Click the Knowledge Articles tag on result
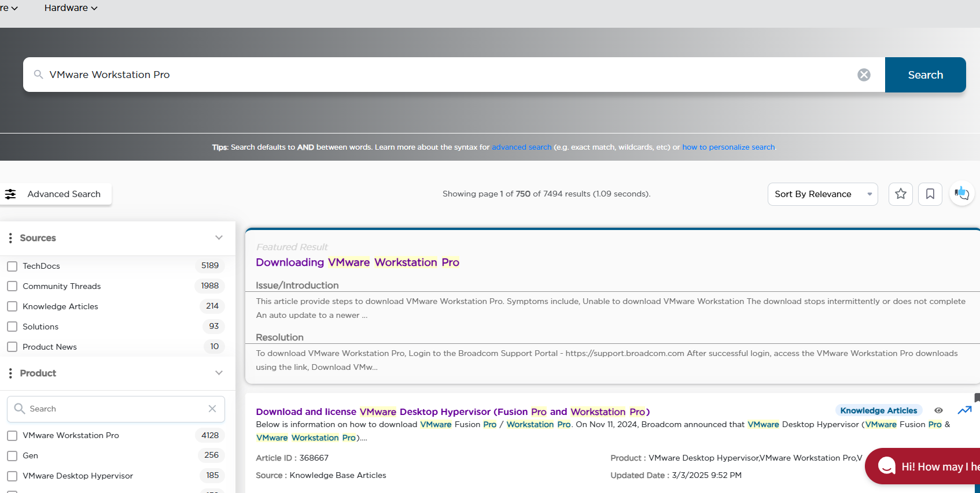Screen dimensions: 980x493 879,410
